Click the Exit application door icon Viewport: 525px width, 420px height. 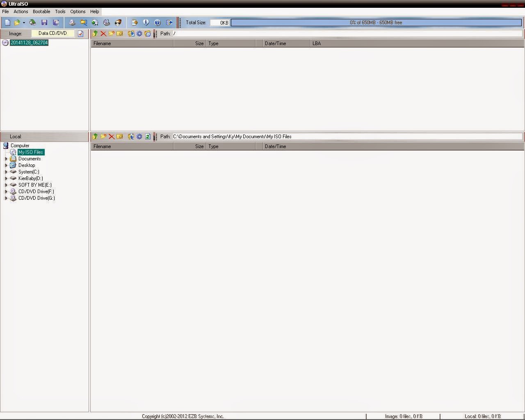click(x=169, y=23)
